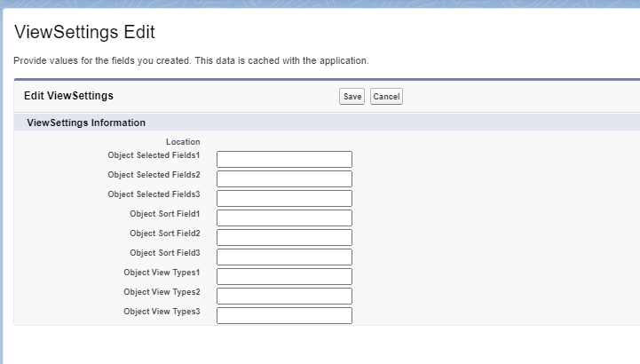Focus the Object Sort Field2 text box
Viewport: 640px width, 364px height.
tap(284, 237)
